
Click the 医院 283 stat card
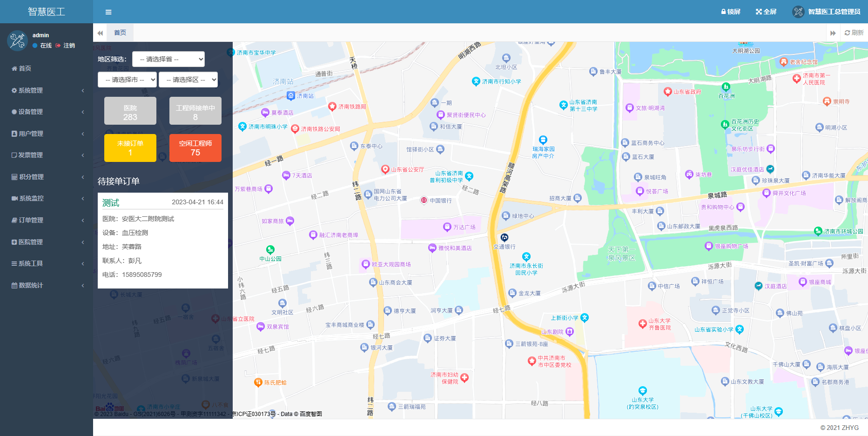point(130,111)
